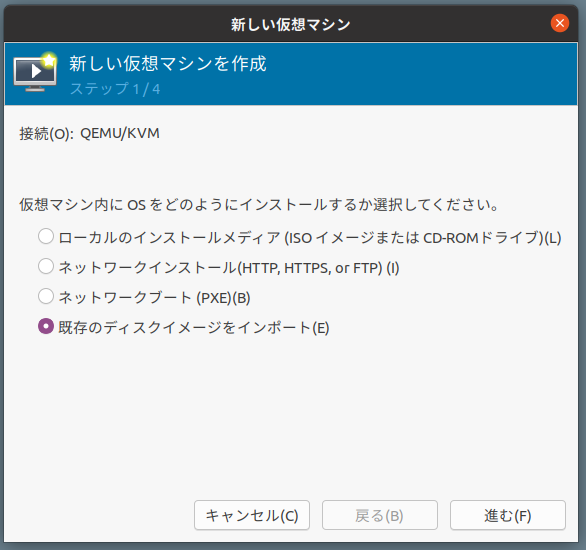Viewport: 586px width, 550px height.
Task: Click the 接続(O) connection label
Action: tap(46, 133)
